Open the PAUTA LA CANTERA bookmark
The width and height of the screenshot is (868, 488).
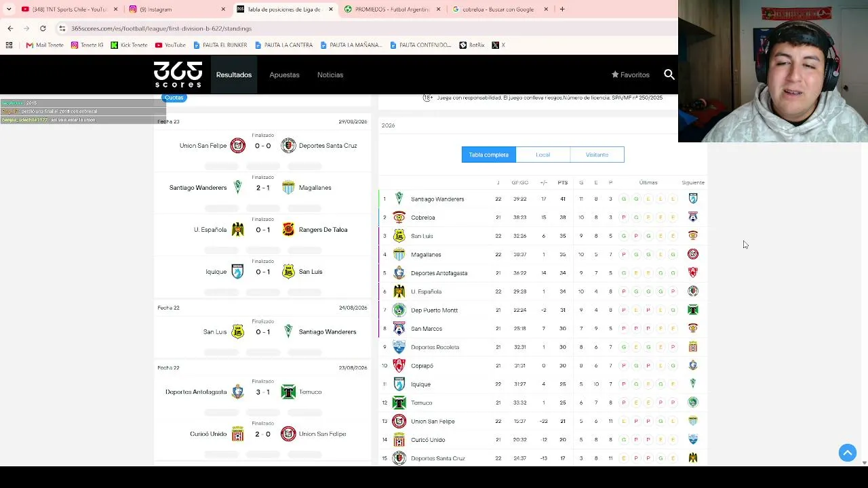tap(283, 45)
